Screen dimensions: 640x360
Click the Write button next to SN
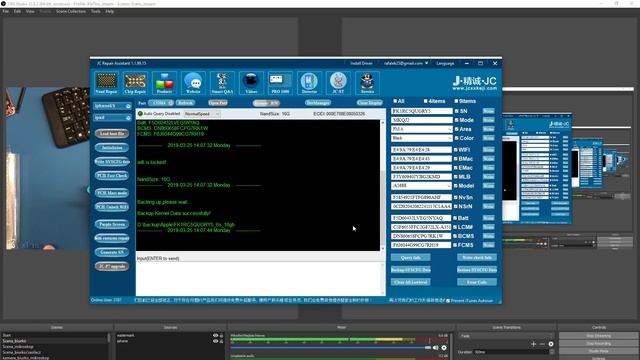pos(489,111)
